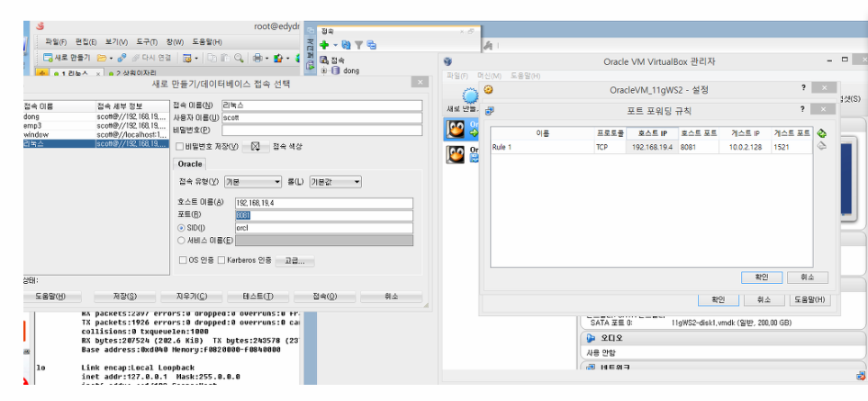This screenshot has width=868, height=401.
Task: Click the guest port cell showing 1521
Action: [791, 147]
